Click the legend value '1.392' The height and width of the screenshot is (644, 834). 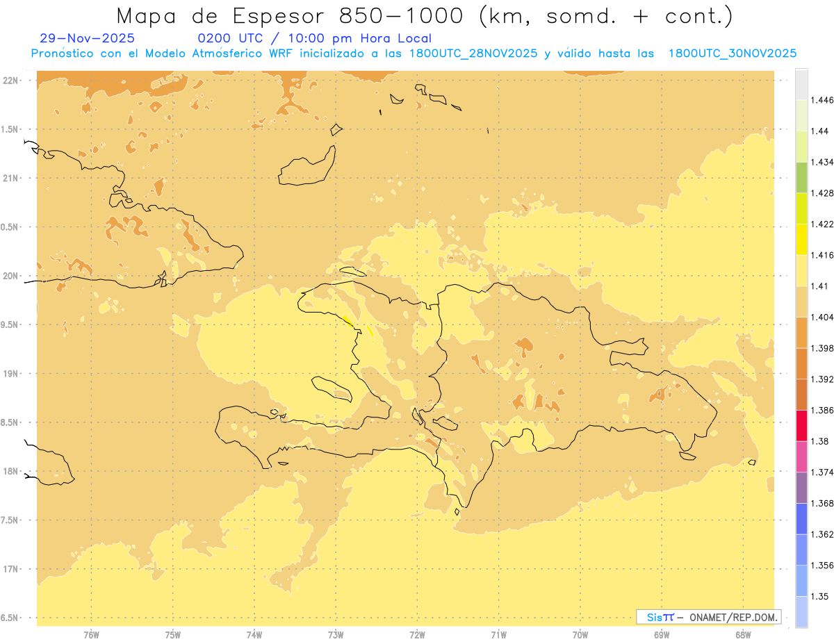click(x=822, y=379)
